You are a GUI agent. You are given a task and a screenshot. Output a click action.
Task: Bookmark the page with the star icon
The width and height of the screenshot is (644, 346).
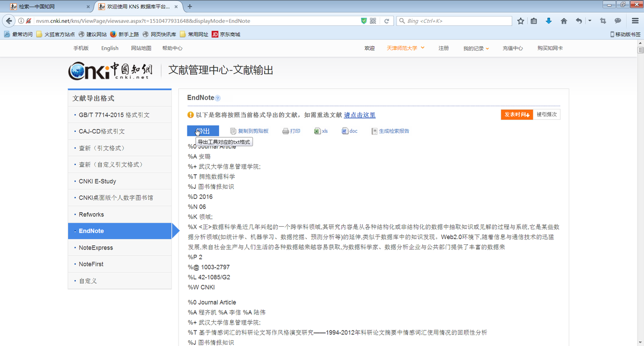520,21
